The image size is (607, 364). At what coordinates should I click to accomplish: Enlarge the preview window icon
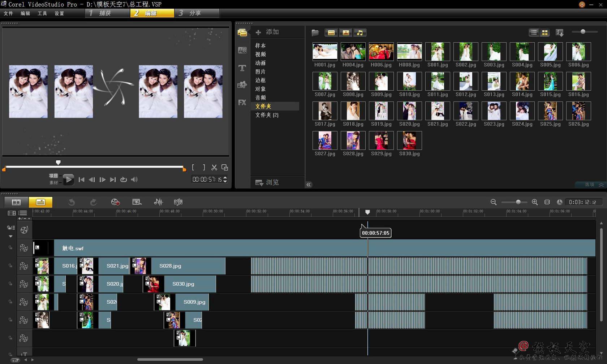point(224,168)
